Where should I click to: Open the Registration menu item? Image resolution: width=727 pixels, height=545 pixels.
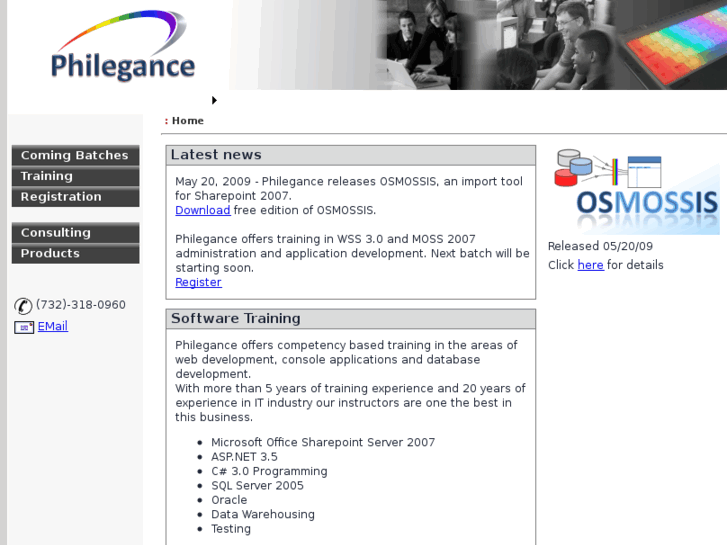coord(76,197)
